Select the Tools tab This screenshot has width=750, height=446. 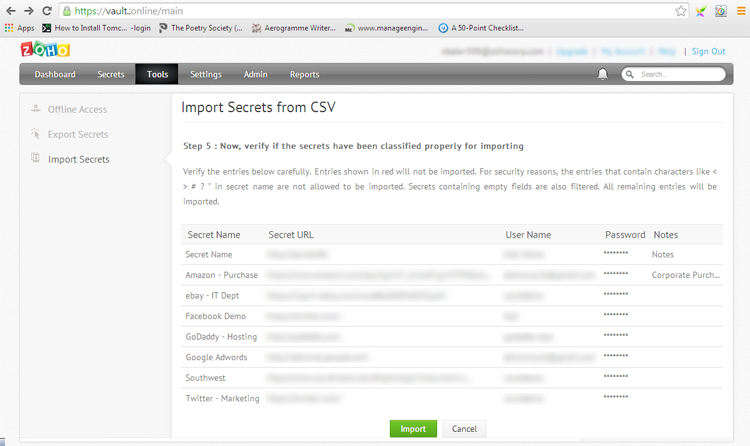(x=157, y=74)
